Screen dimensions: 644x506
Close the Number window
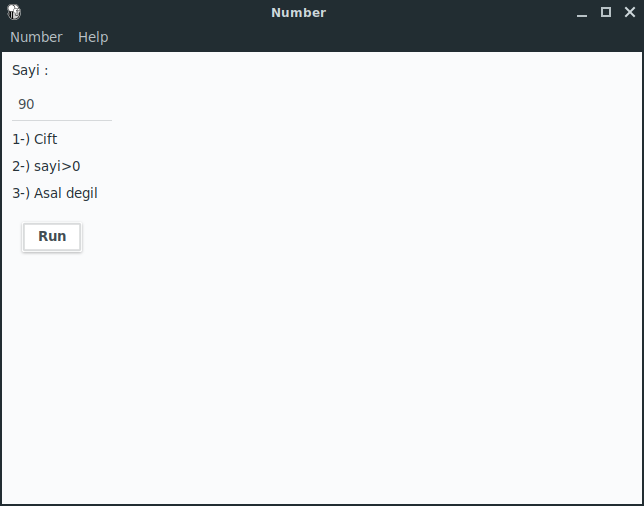(630, 12)
